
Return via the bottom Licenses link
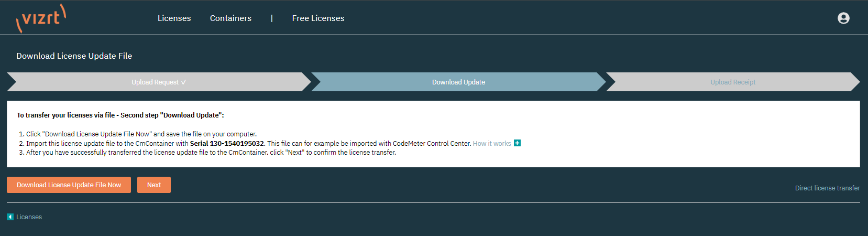point(29,217)
